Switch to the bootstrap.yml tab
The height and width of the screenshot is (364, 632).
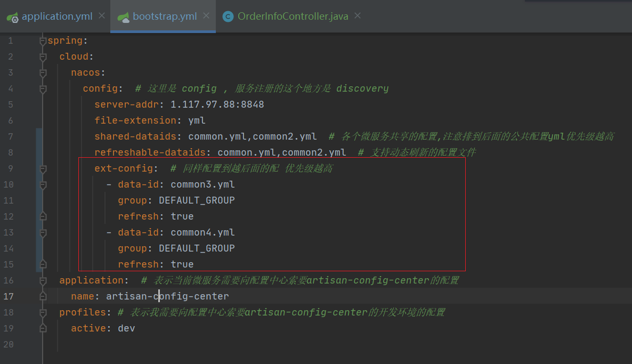(x=165, y=16)
